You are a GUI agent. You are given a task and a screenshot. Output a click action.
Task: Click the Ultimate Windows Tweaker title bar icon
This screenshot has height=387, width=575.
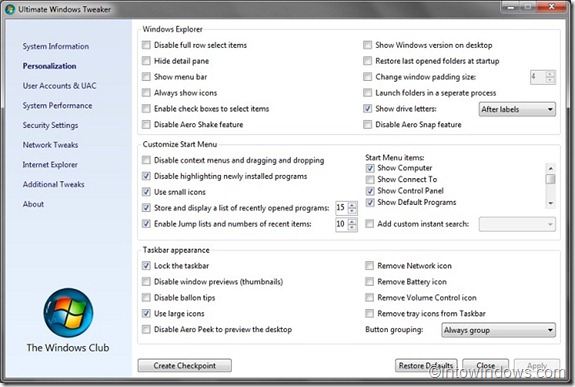coord(10,9)
